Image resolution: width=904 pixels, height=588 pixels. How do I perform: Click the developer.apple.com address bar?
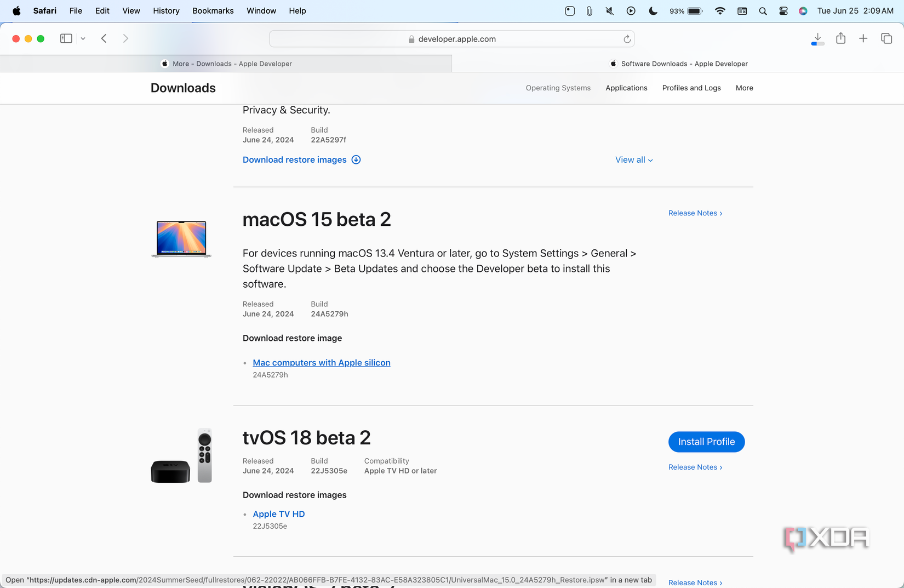(451, 39)
